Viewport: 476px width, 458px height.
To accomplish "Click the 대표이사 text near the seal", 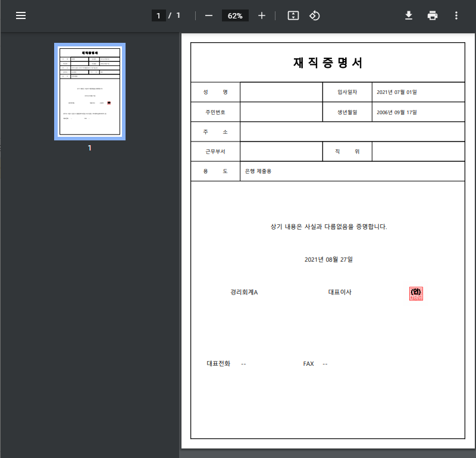I will point(340,292).
